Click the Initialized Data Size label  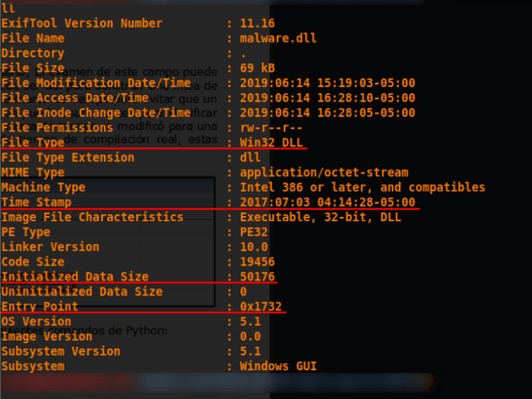(x=75, y=277)
